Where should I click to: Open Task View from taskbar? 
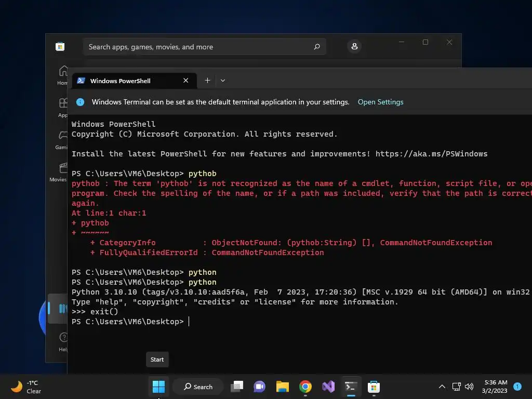tap(237, 387)
